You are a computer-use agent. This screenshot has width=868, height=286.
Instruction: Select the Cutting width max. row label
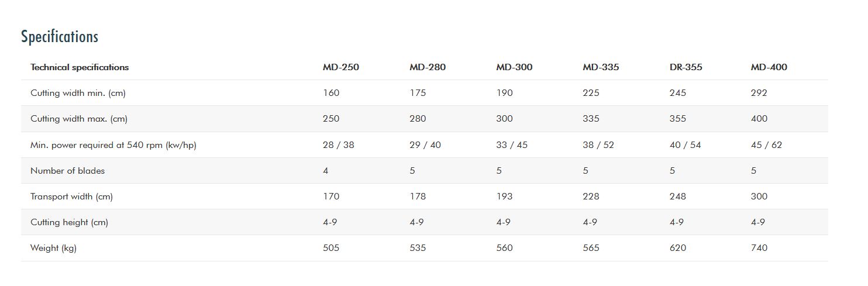coord(79,119)
